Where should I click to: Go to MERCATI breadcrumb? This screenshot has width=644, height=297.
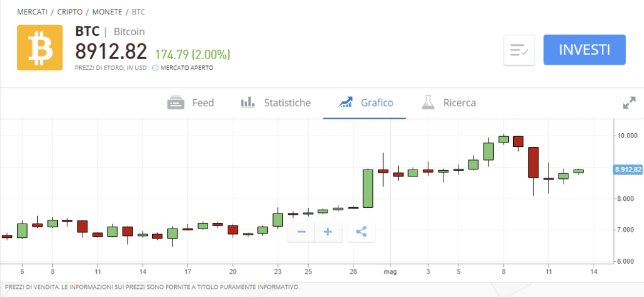tap(32, 12)
